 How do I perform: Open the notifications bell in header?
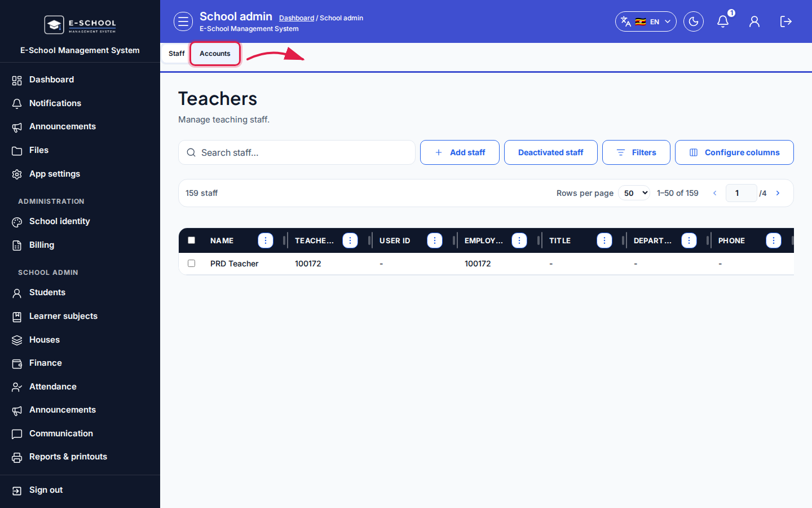723,21
